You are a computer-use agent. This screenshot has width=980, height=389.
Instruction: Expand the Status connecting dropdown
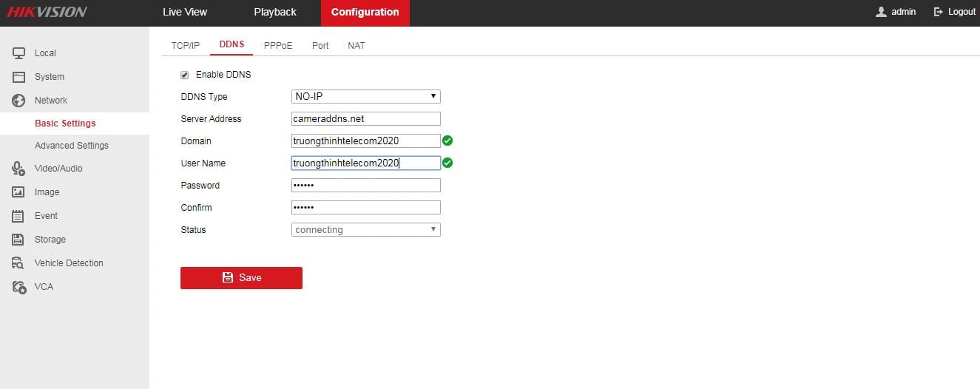pos(366,230)
